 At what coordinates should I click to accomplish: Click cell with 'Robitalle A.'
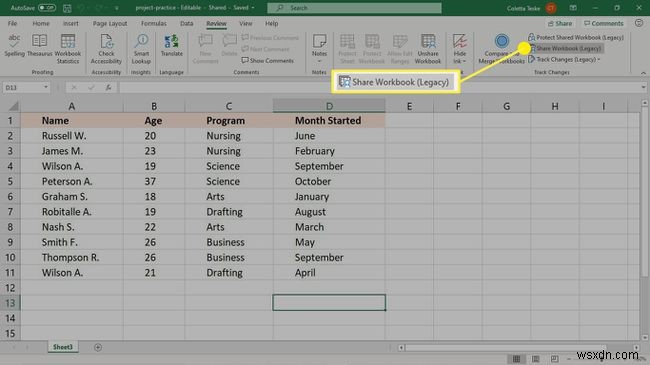point(72,212)
